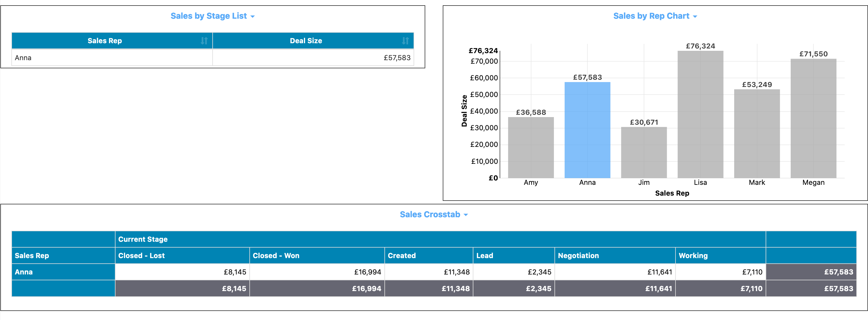The width and height of the screenshot is (868, 320).
Task: Click the Negotiation column header
Action: [578, 255]
